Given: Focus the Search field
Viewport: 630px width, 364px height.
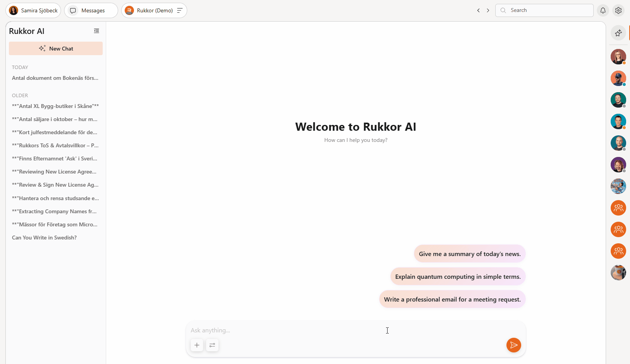Looking at the screenshot, I should (544, 10).
